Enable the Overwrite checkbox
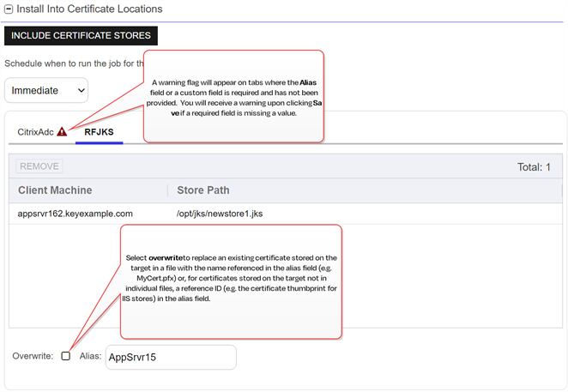The image size is (568, 392). (66, 356)
